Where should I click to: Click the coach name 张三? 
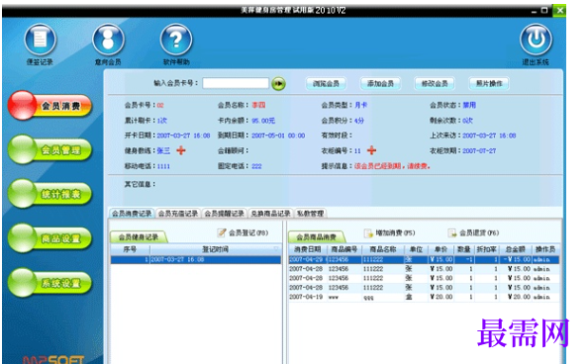[163, 150]
